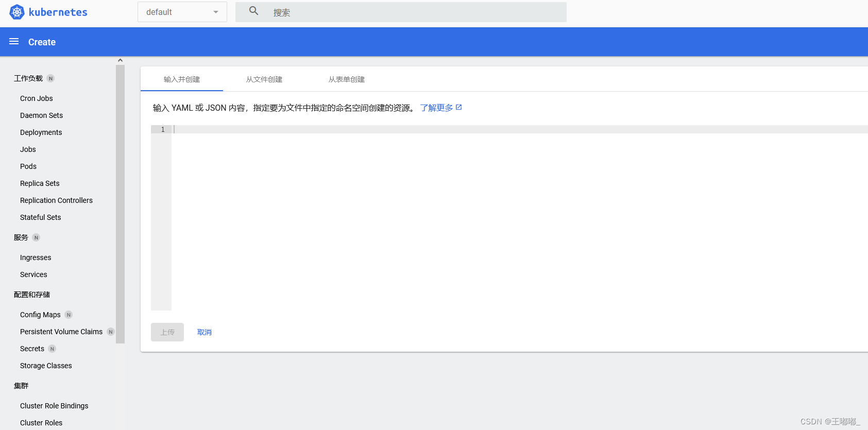Image resolution: width=868 pixels, height=430 pixels.
Task: Click the sidebar scroll-up arrow
Action: click(120, 60)
